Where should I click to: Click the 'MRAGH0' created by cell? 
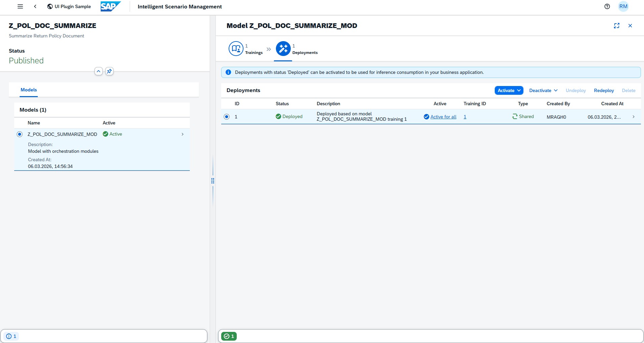pos(557,117)
